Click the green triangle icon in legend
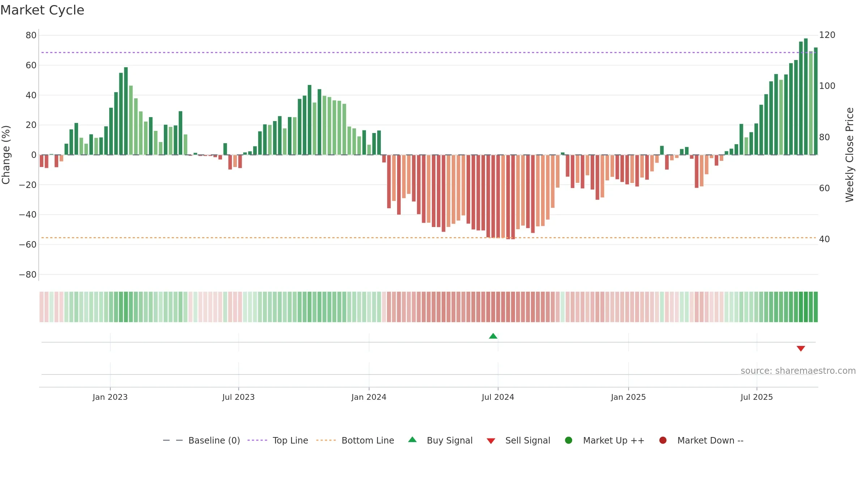868x488 pixels. click(x=412, y=440)
